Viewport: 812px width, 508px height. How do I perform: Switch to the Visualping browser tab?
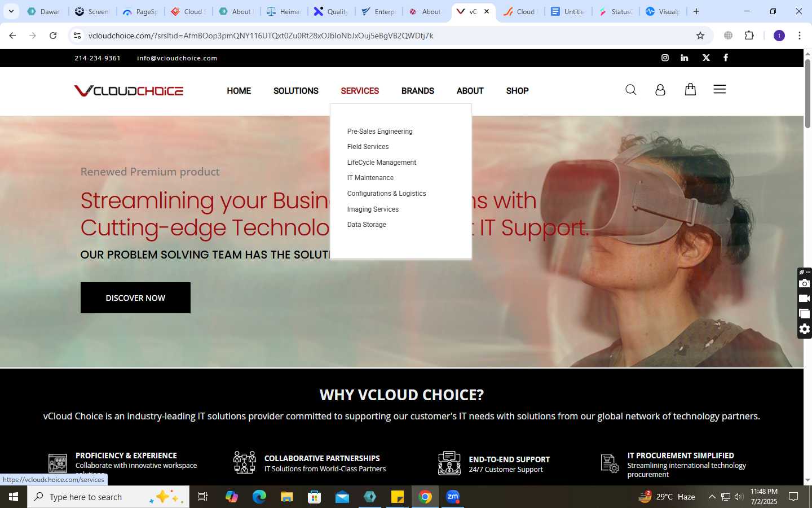tap(664, 11)
